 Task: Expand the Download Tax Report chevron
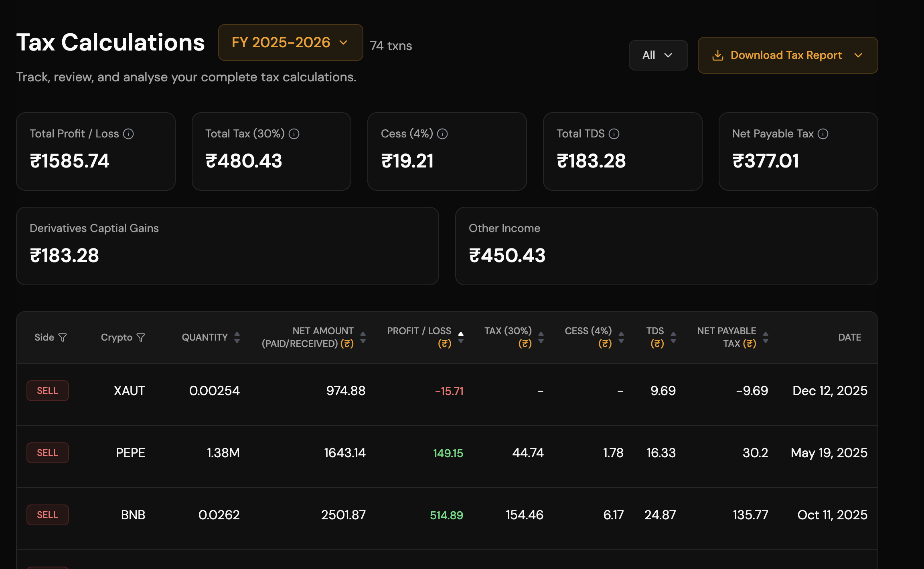pyautogui.click(x=858, y=55)
